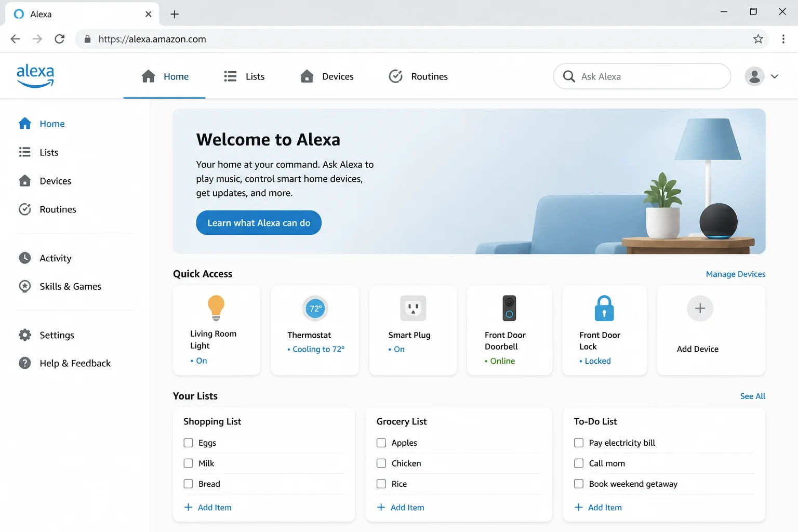Image resolution: width=798 pixels, height=532 pixels.
Task: Open the Lists tab in top navigation
Action: click(244, 76)
